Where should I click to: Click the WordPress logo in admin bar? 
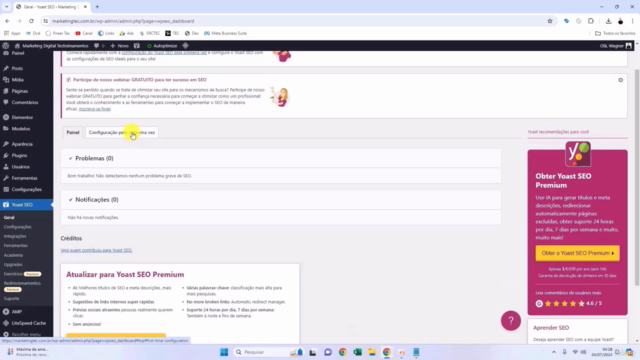tap(6, 46)
